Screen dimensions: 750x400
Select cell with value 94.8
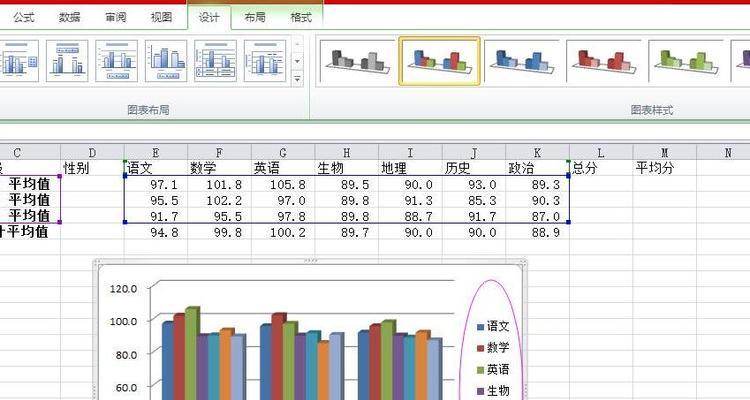(155, 233)
